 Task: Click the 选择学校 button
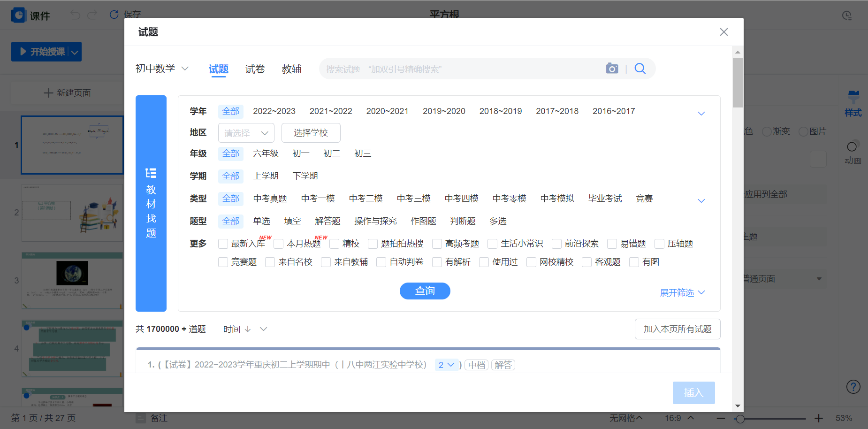pyautogui.click(x=311, y=133)
